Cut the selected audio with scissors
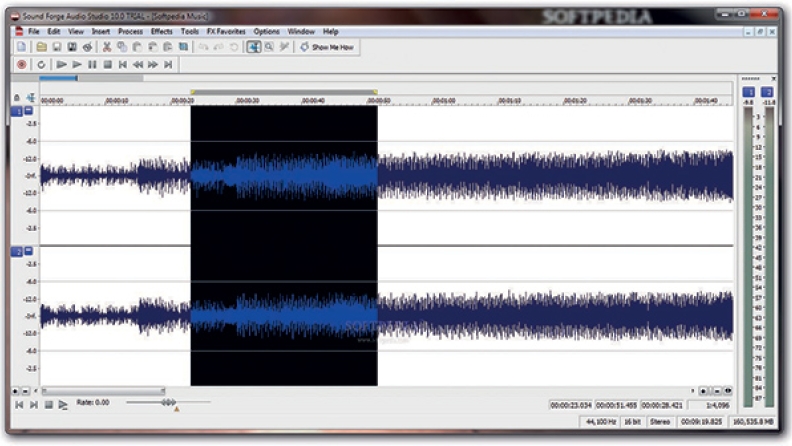 (107, 47)
